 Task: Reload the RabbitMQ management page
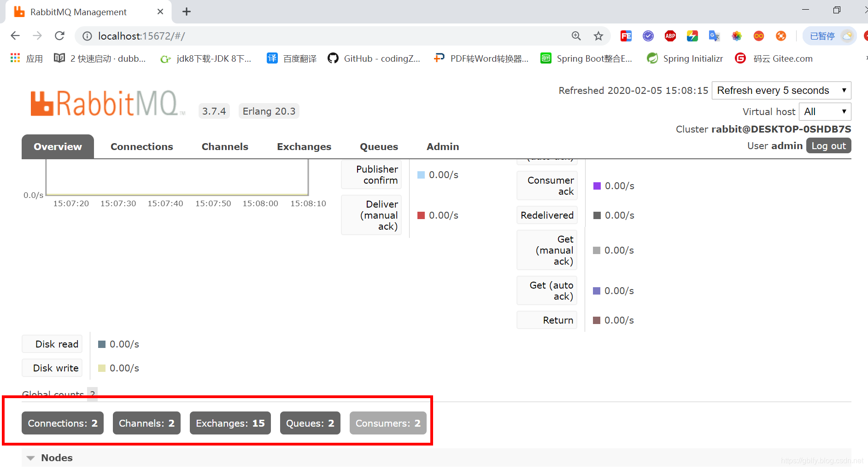[59, 36]
